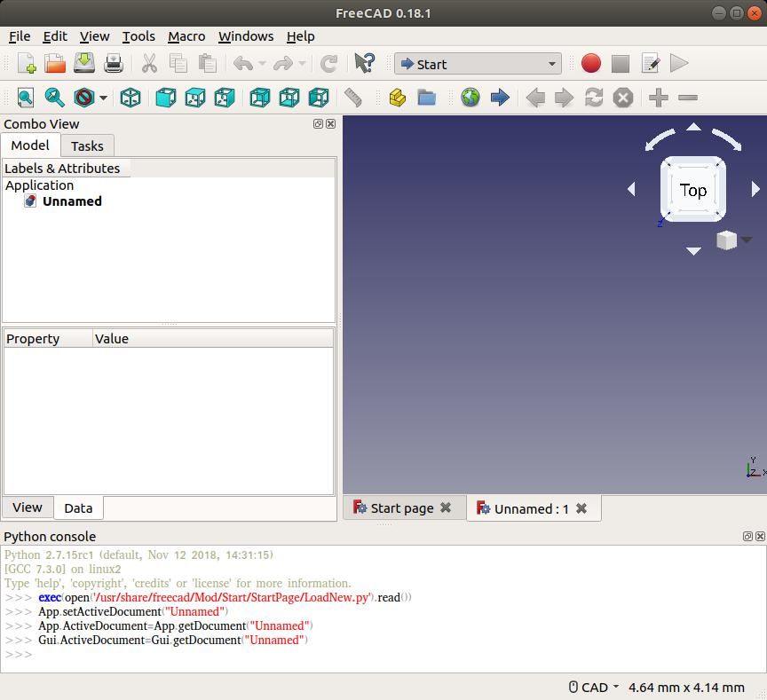Image resolution: width=767 pixels, height=700 pixels.
Task: Close the Unnamed : 1 document tab
Action: [581, 508]
